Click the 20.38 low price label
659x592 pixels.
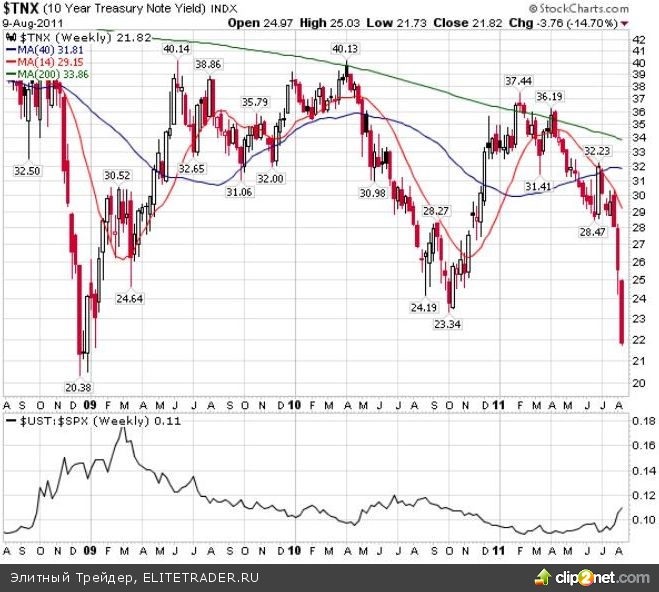[x=77, y=387]
